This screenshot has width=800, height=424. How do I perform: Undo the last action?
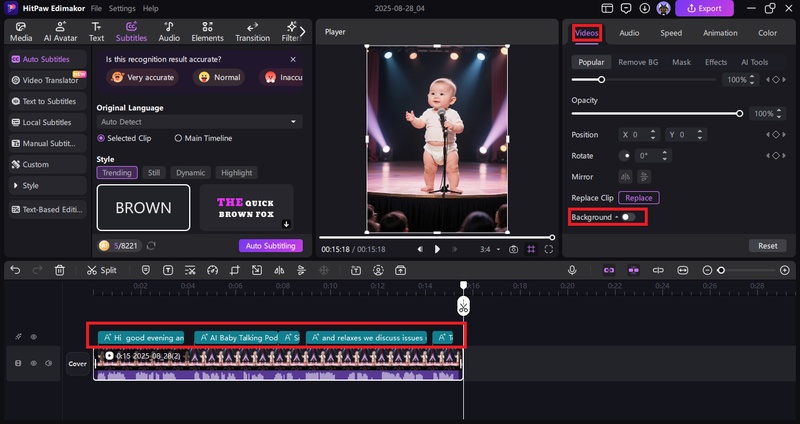[15, 270]
